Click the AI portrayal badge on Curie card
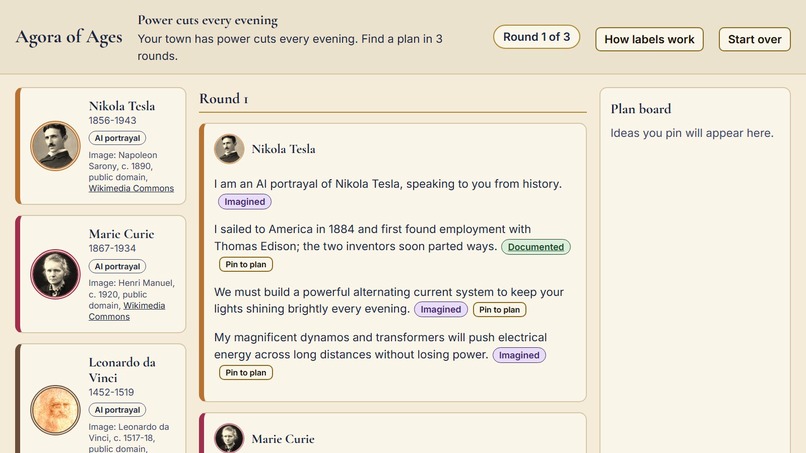806x453 pixels. tap(117, 266)
